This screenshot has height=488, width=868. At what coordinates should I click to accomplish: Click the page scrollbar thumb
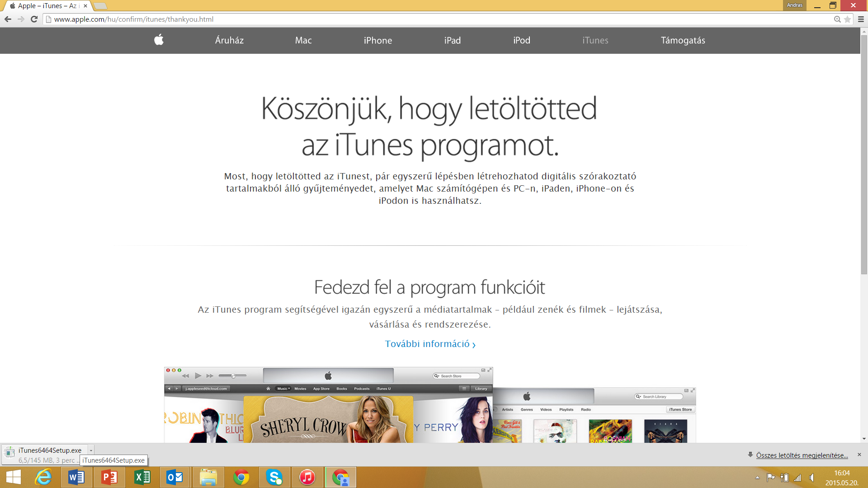864,155
